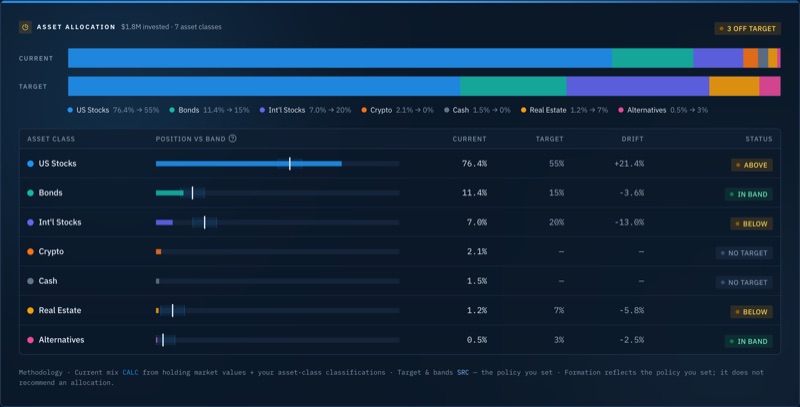800x407 pixels.
Task: Click Cash legend entry 1.5% → 0%
Action: click(477, 110)
